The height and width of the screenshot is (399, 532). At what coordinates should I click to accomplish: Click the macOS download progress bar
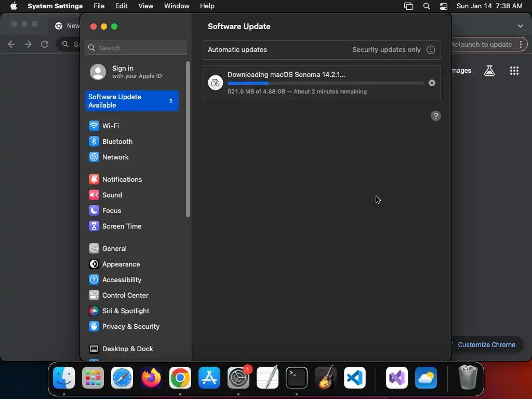pyautogui.click(x=325, y=83)
